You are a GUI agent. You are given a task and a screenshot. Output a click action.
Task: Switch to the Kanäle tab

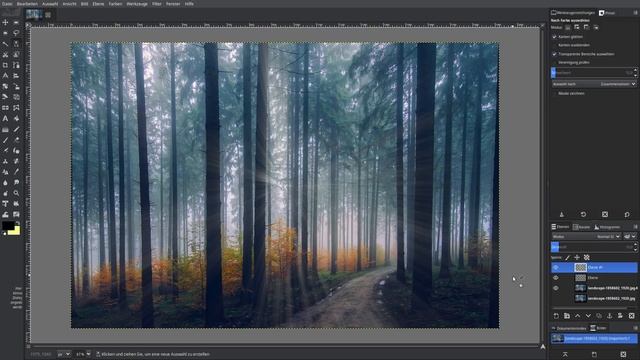coord(582,227)
